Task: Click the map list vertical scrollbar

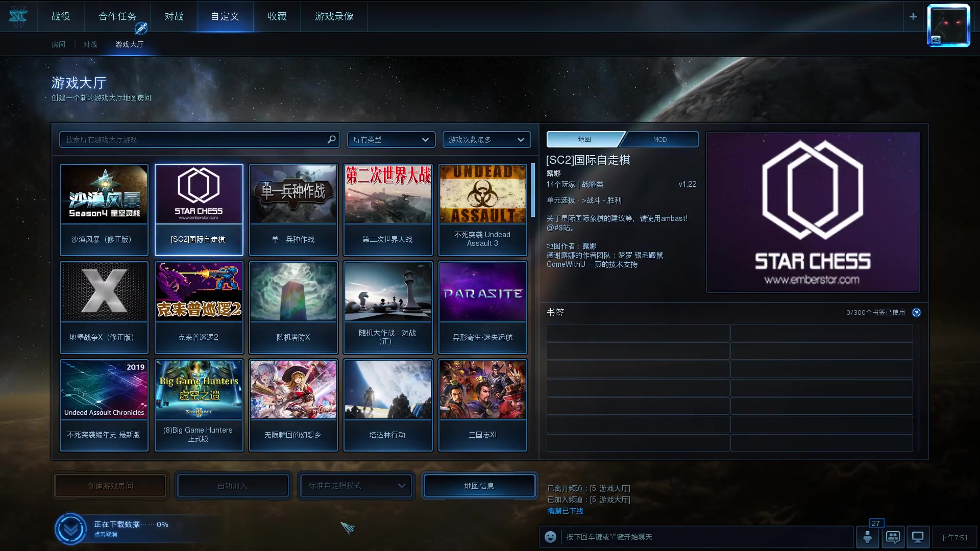Action: [x=533, y=190]
